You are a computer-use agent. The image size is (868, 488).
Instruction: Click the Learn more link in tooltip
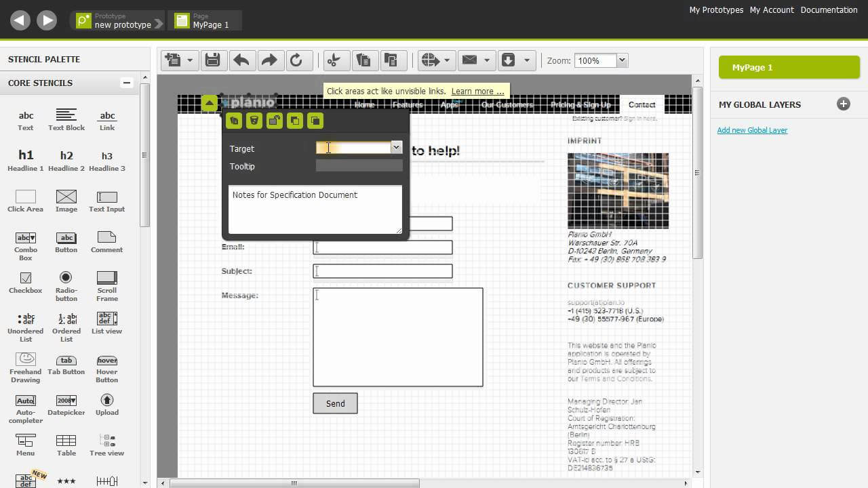click(x=478, y=91)
